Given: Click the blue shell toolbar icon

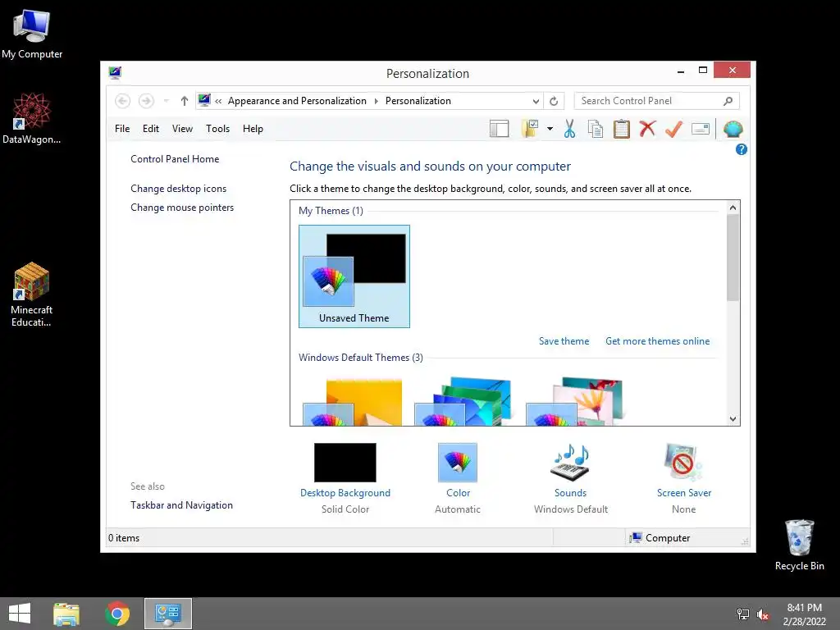Looking at the screenshot, I should (733, 129).
